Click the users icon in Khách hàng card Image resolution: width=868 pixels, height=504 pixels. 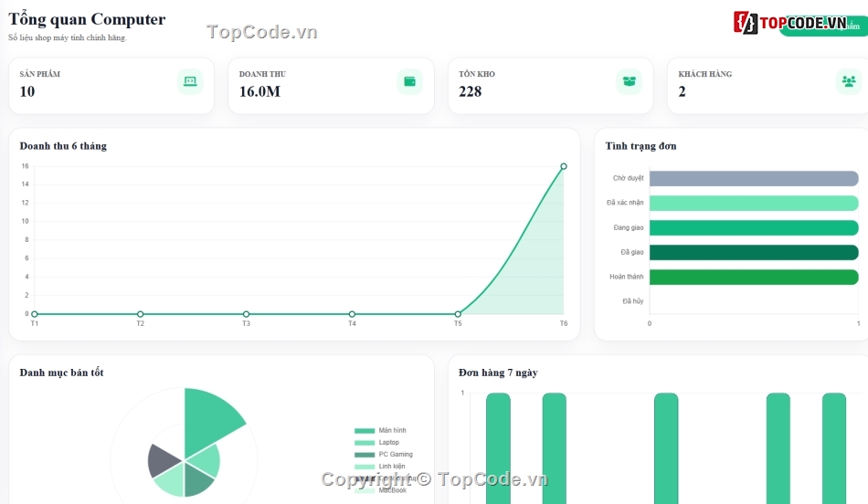pyautogui.click(x=849, y=81)
